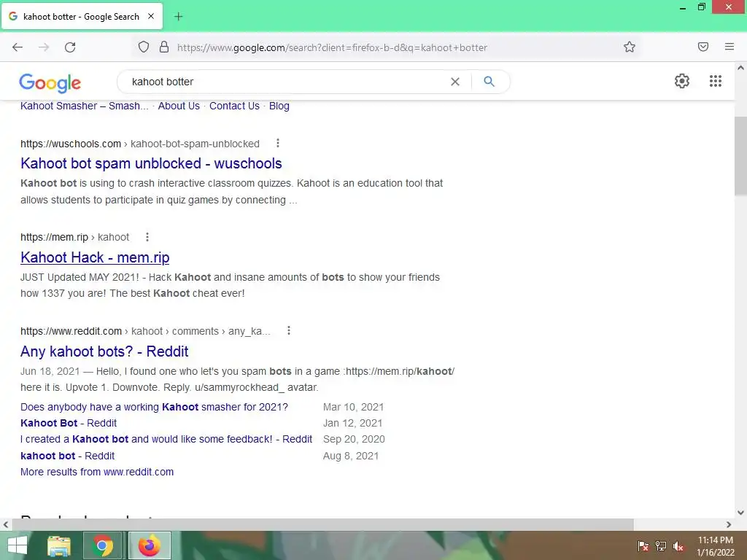
Task: Open the Blog sitelink
Action: (x=279, y=106)
